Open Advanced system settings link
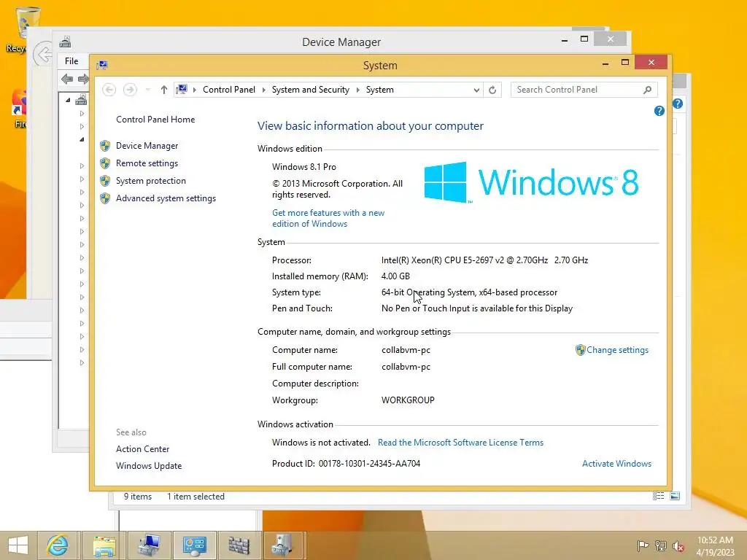 tap(166, 198)
